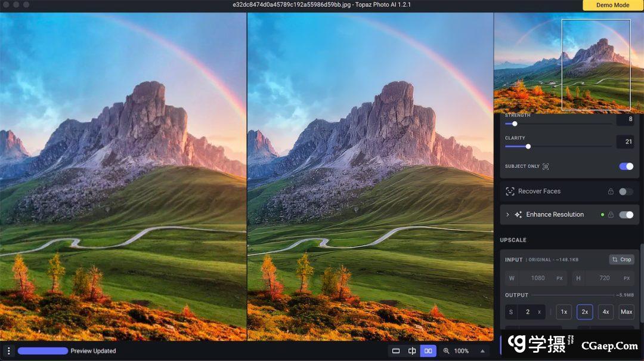The width and height of the screenshot is (644, 361).
Task: Switch to single image view
Action: pos(395,351)
